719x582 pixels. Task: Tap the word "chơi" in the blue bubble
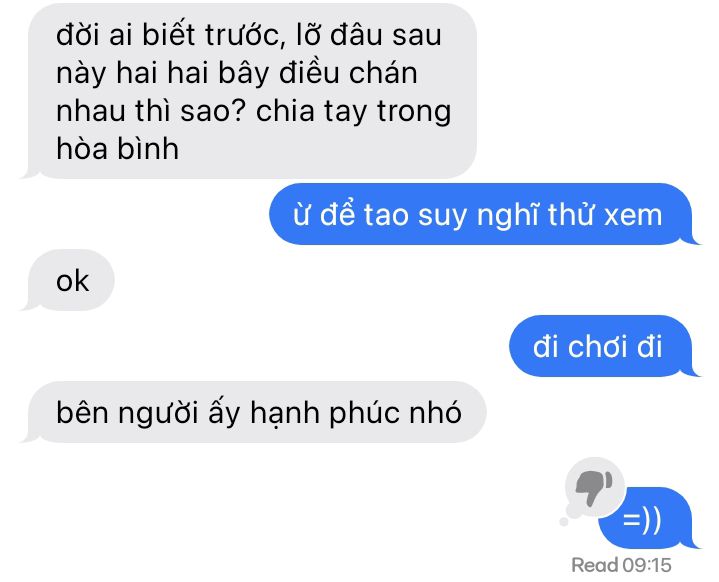[x=597, y=347]
